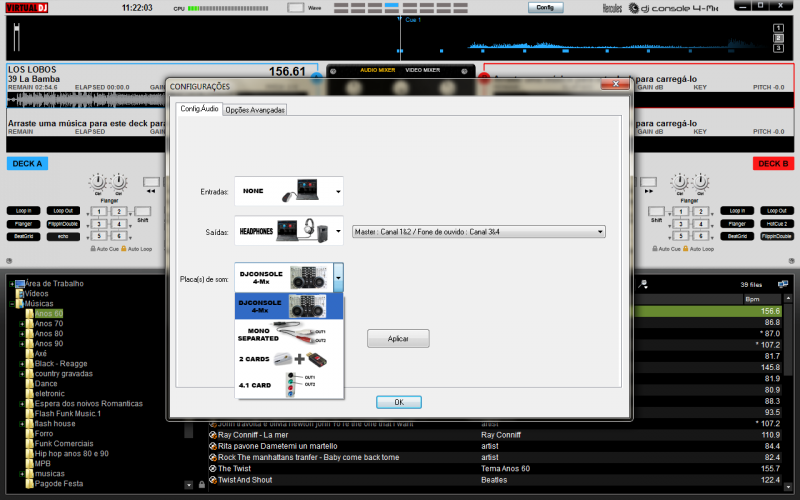Click the DECK B label
Viewport: 800px width, 500px height.
pyautogui.click(x=773, y=164)
